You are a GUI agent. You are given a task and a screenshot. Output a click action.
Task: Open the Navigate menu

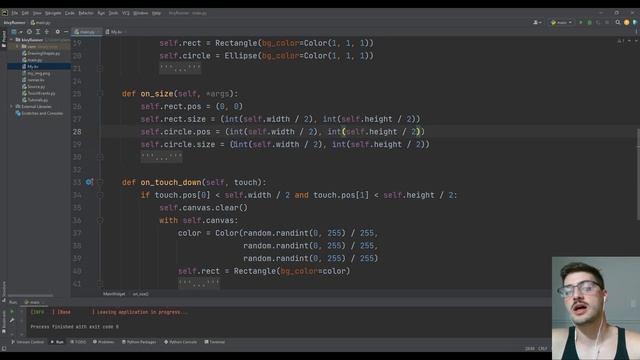53,13
